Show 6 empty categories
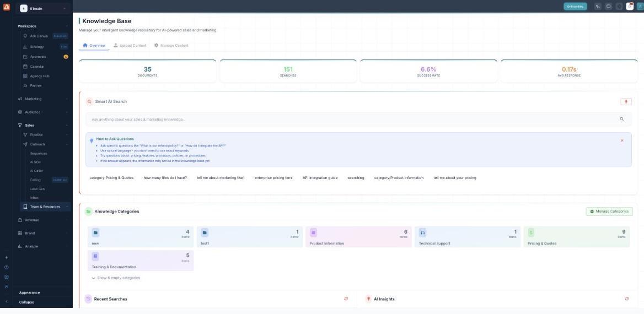644x314 pixels. 116,278
